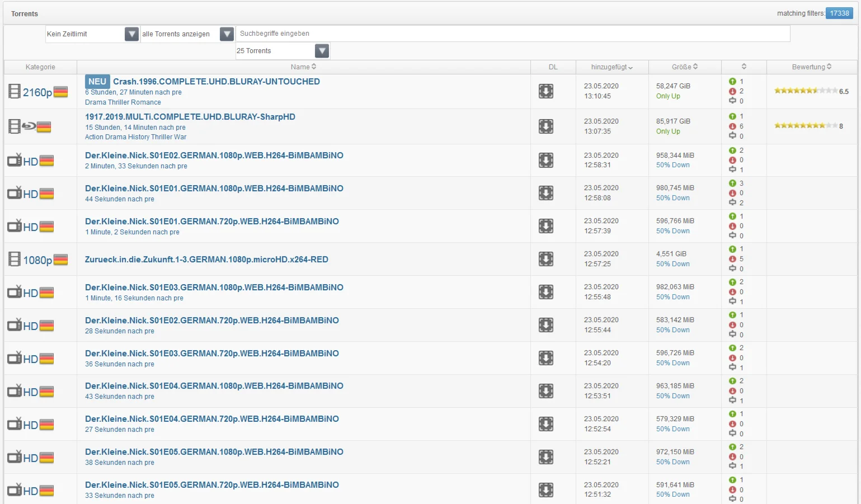Open Der.Kleine.Nick.S01E01 1080p torrent link
The height and width of the screenshot is (504, 861).
(x=214, y=189)
